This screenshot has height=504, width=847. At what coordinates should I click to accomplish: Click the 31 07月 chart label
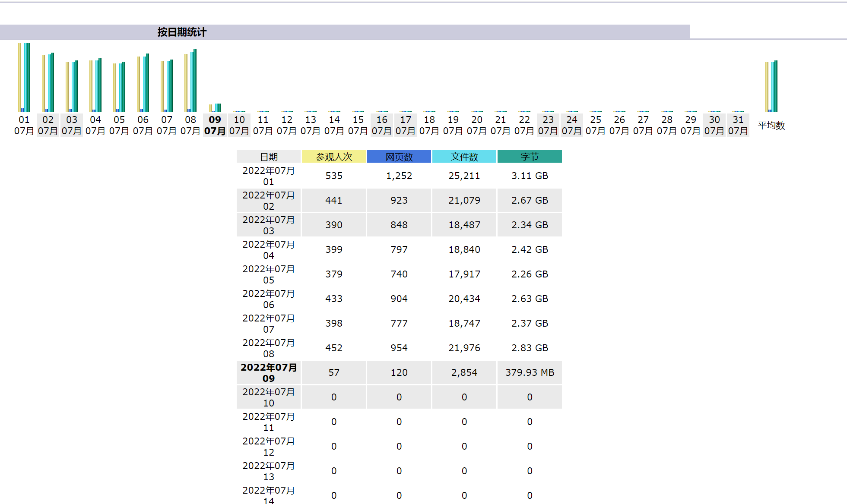pyautogui.click(x=738, y=125)
